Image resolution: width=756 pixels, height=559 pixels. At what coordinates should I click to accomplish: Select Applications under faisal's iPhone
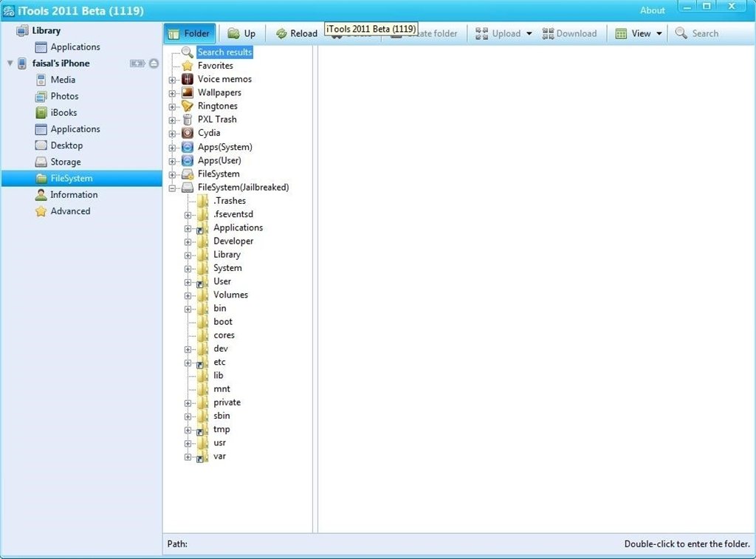click(75, 128)
